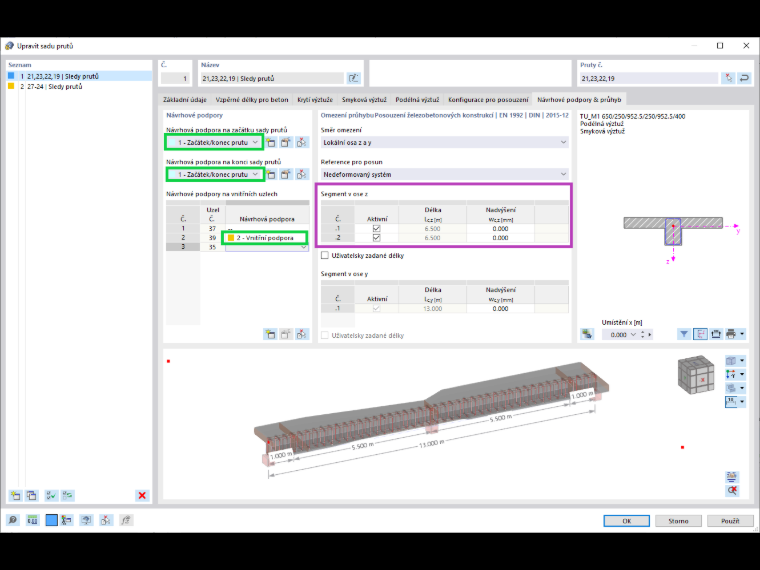Viewport: 760px width, 570px height.
Task: Open the units and decimals icon
Action: click(32, 520)
